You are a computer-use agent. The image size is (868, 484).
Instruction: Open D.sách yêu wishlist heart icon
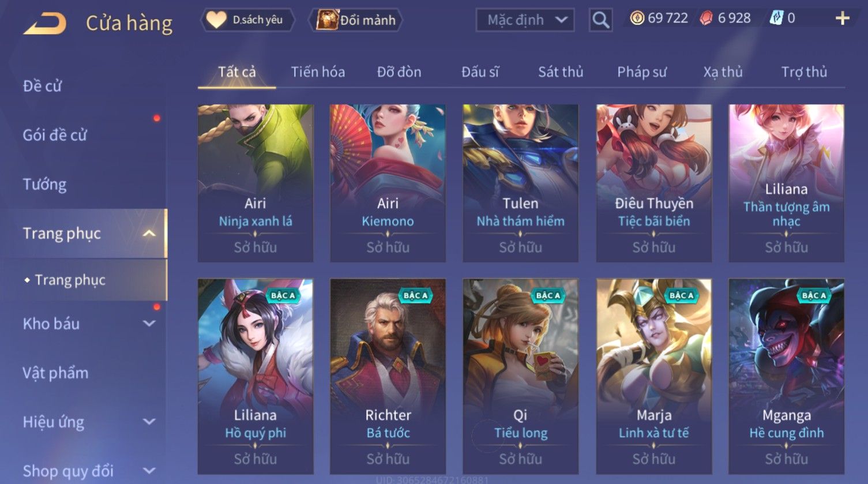216,20
